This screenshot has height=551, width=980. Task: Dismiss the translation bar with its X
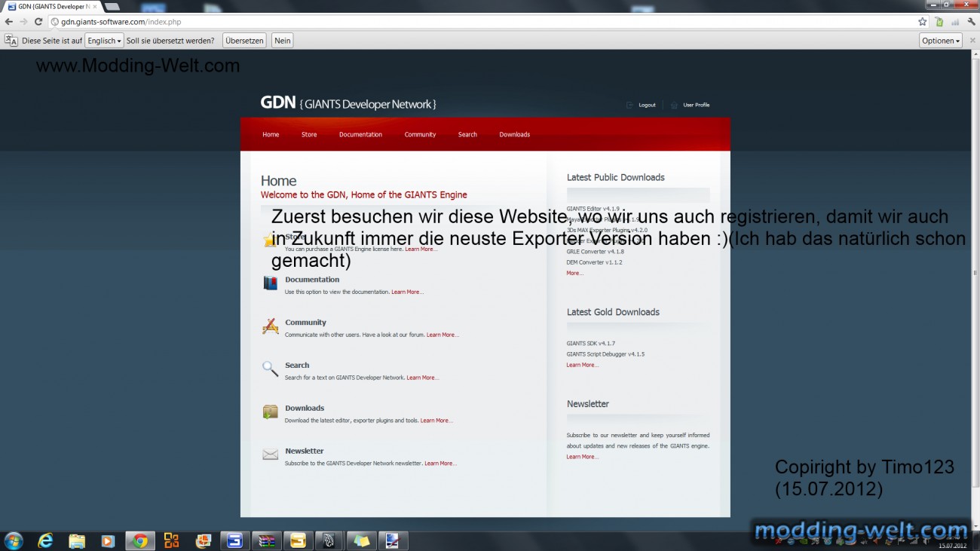(972, 40)
